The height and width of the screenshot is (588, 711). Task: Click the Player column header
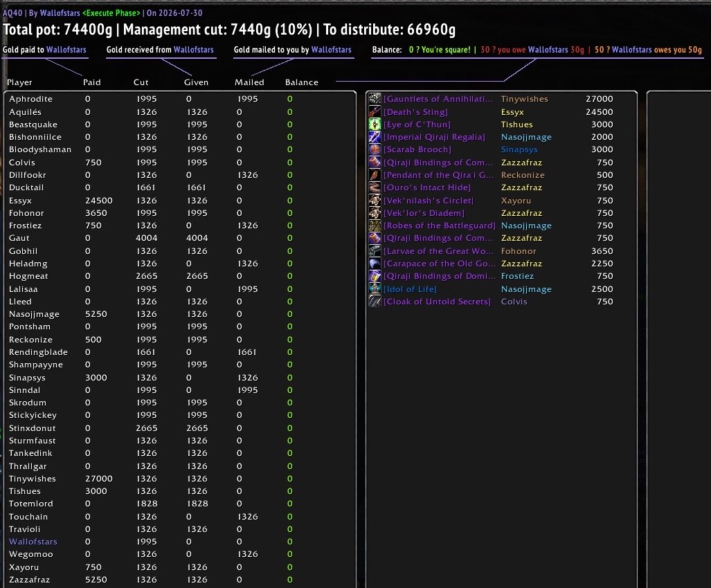click(x=19, y=82)
